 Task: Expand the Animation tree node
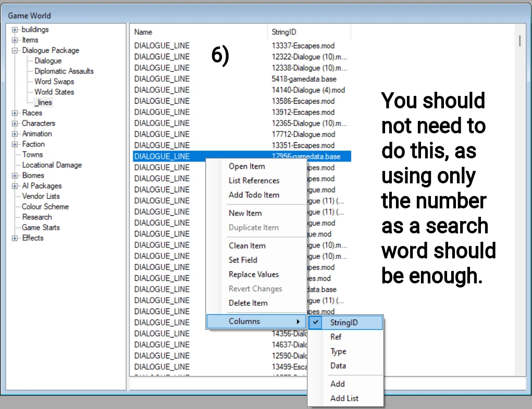15,134
